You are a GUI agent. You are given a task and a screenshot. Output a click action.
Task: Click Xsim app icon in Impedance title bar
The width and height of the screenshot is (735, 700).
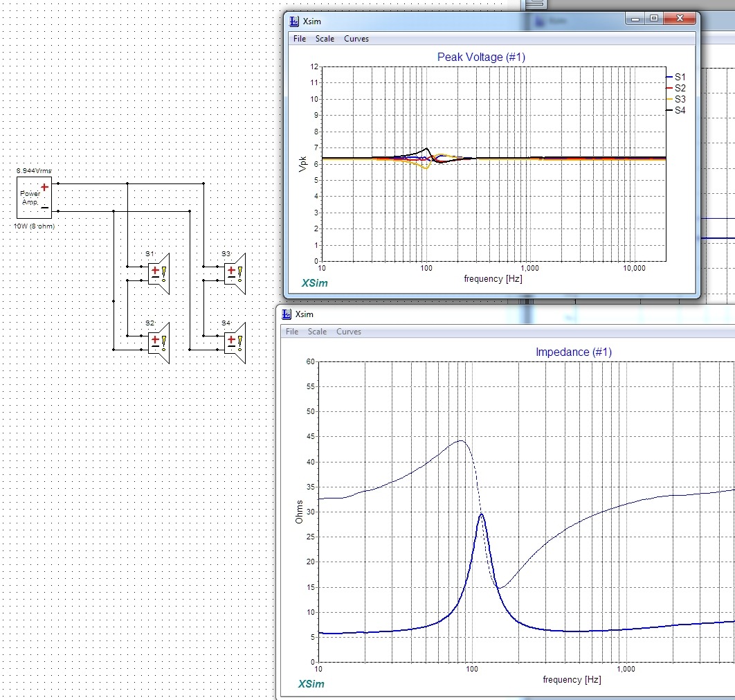(287, 314)
